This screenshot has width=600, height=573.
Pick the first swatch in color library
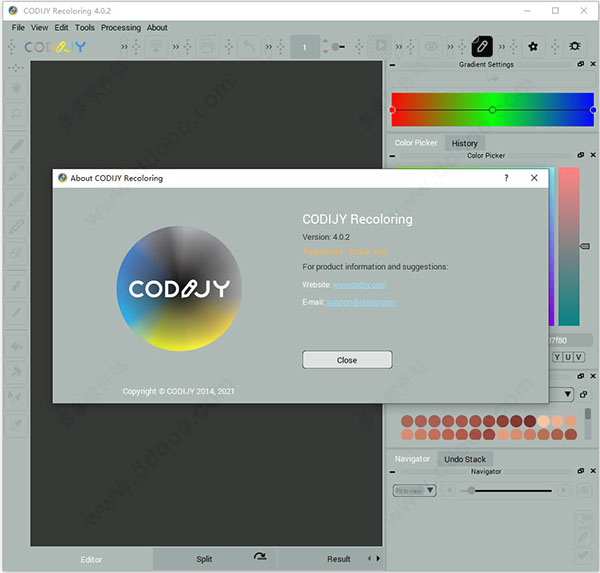click(x=407, y=421)
